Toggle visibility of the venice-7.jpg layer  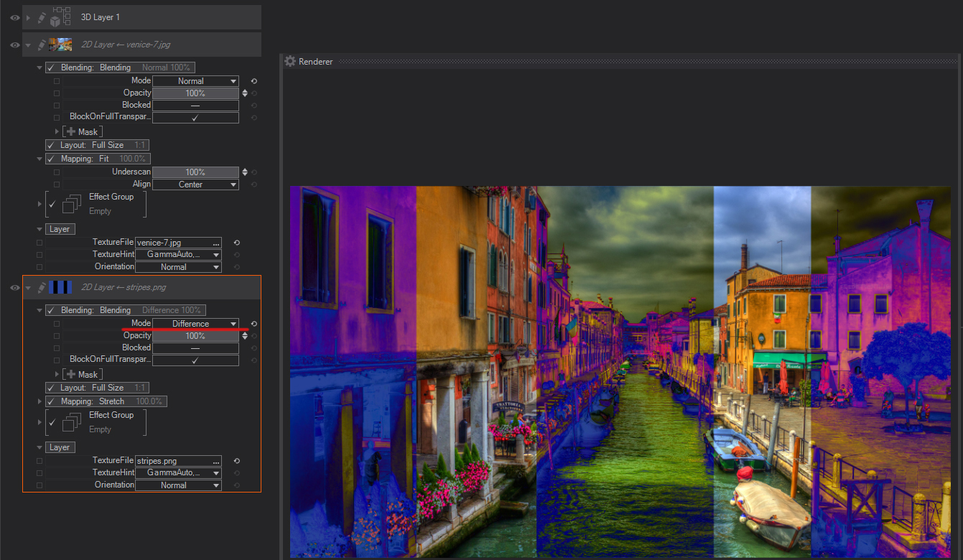pyautogui.click(x=14, y=45)
